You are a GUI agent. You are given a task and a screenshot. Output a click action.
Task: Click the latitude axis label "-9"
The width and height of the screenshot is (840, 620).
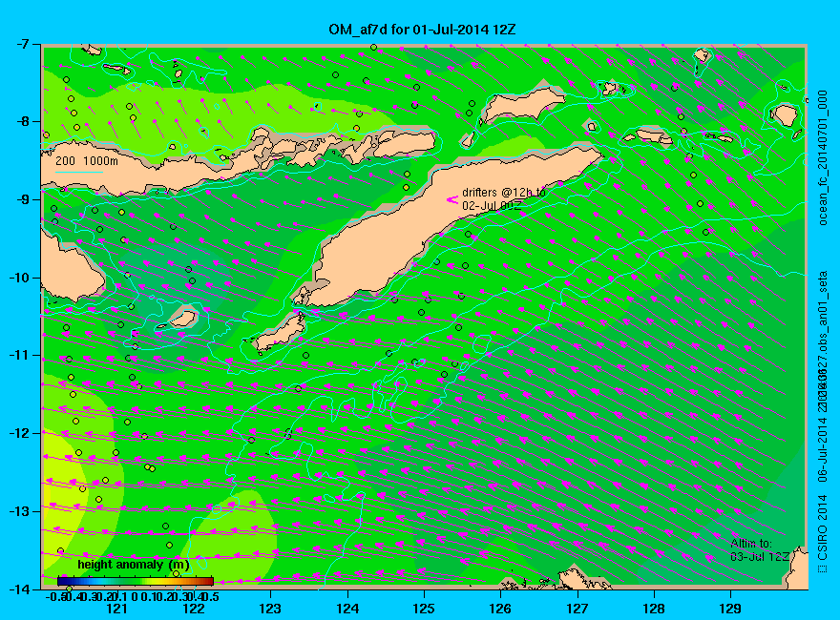[x=23, y=199]
